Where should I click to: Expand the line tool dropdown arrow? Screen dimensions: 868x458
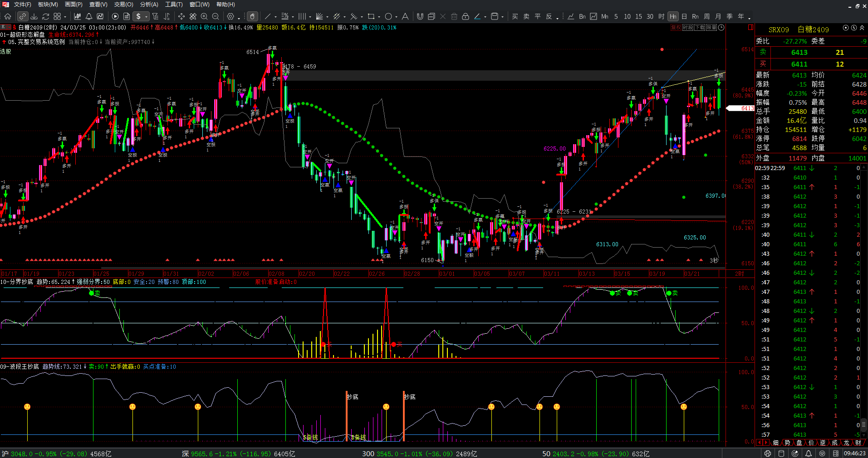(275, 17)
